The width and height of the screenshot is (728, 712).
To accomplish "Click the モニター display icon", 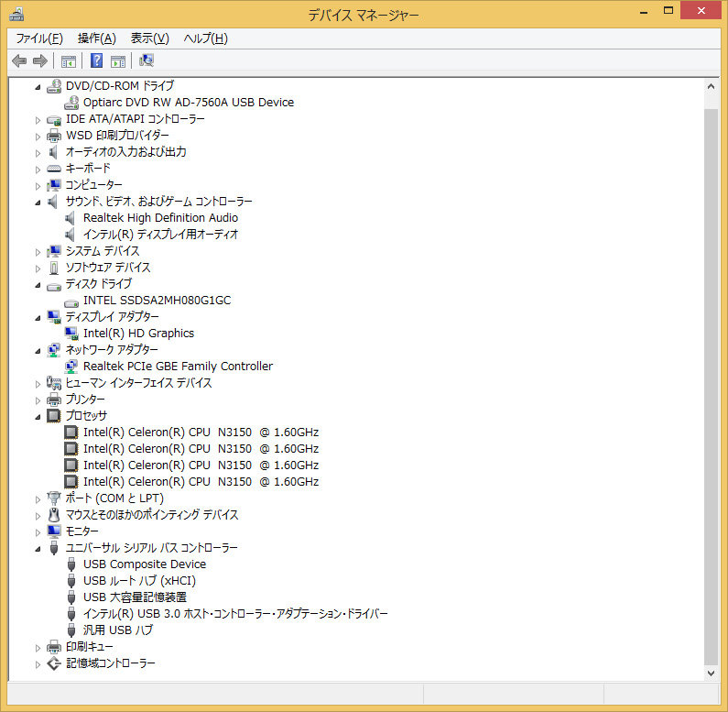I will [54, 531].
